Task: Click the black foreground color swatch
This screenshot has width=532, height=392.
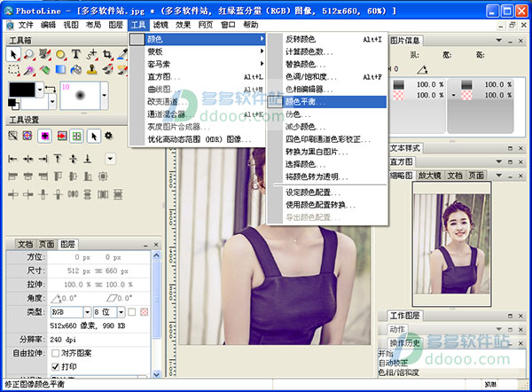Action: 22,90
